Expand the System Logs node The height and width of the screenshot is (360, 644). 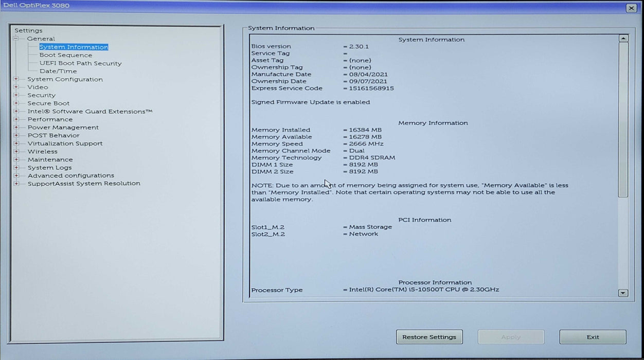coord(16,168)
